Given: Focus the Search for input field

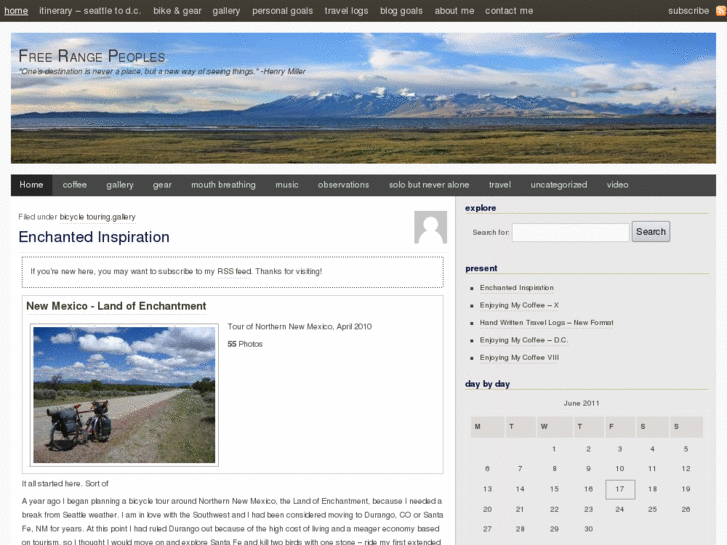Looking at the screenshot, I should pos(570,232).
